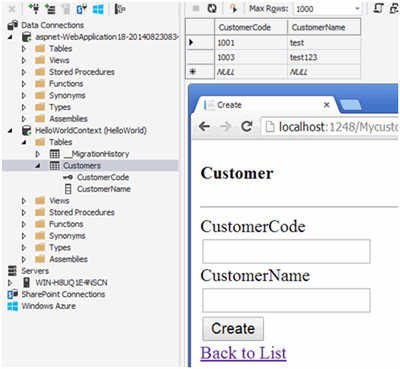Open the Max Rows dropdown

[x=357, y=9]
